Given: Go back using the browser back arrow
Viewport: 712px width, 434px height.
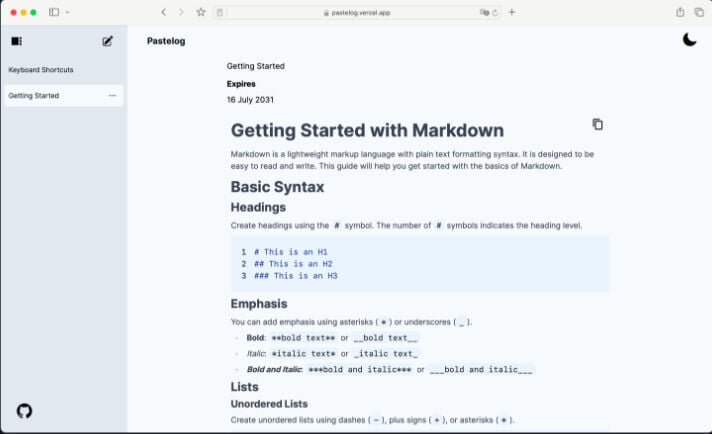Looking at the screenshot, I should [x=163, y=12].
